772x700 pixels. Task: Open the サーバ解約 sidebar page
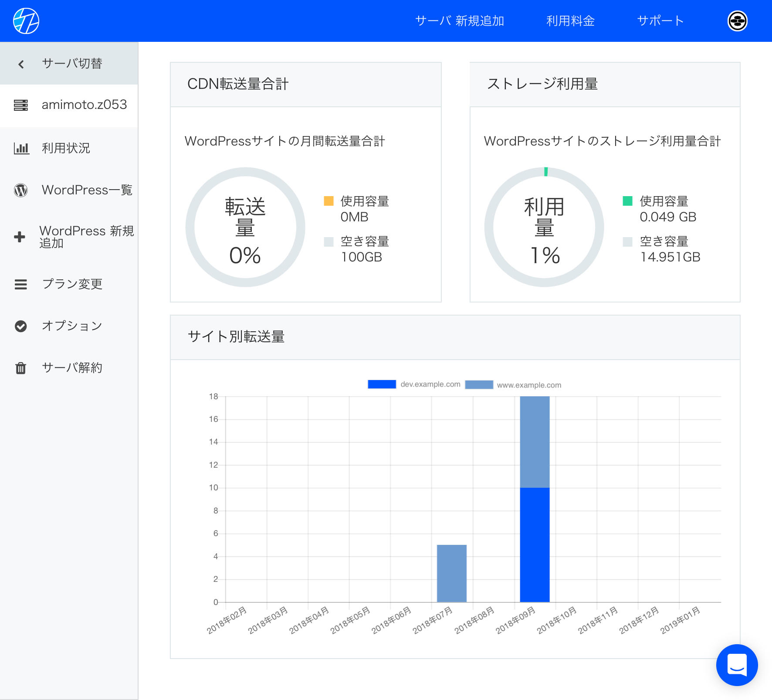pos(69,368)
